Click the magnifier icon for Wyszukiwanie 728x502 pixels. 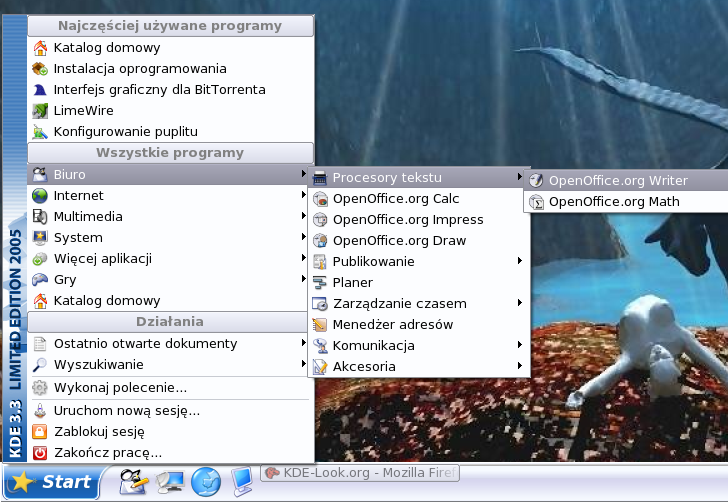click(40, 365)
